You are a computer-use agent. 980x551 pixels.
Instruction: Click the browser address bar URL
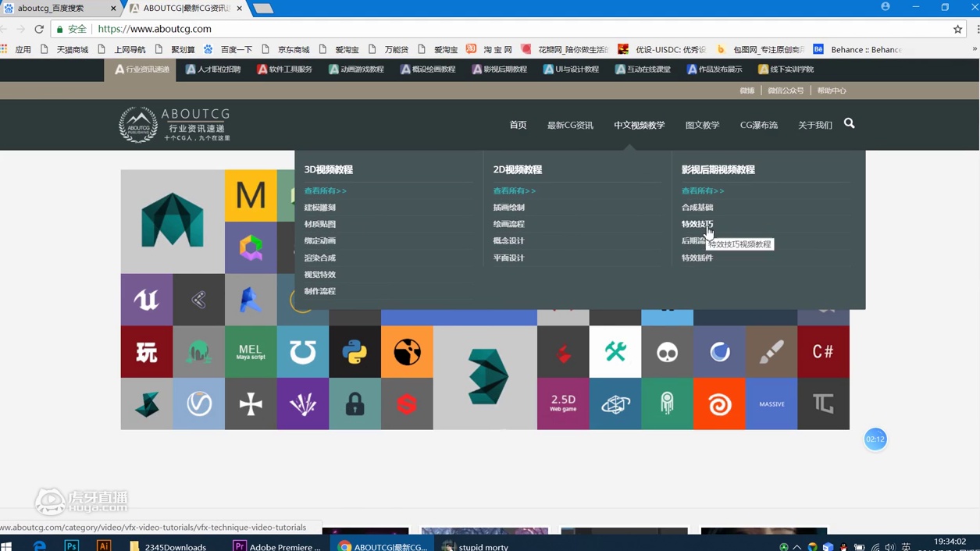pos(155,29)
